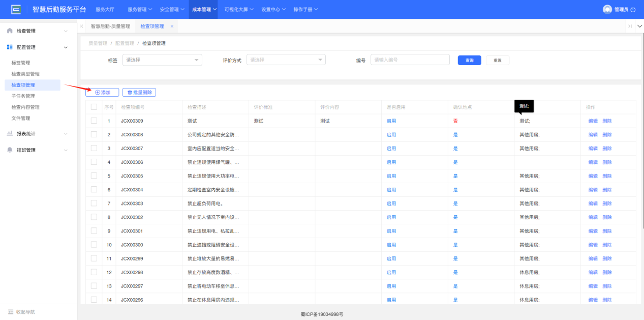This screenshot has height=320, width=644.
Task: Tick the checkbox for JCX00305
Action: coord(94,176)
